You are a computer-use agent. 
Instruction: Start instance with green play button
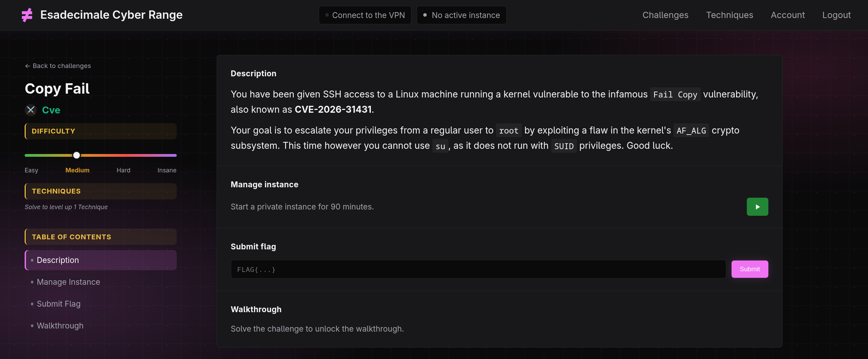click(757, 207)
